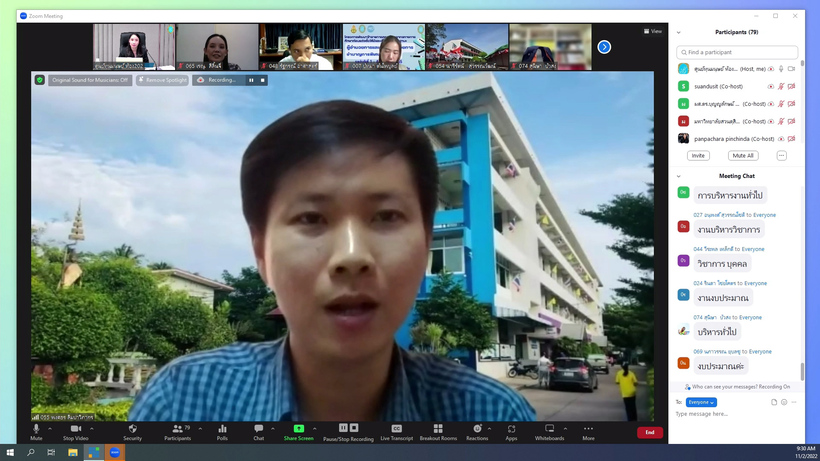Screen dimensions: 820x461
Task: Open the To: Everyone recipient dropdown
Action: click(x=701, y=402)
